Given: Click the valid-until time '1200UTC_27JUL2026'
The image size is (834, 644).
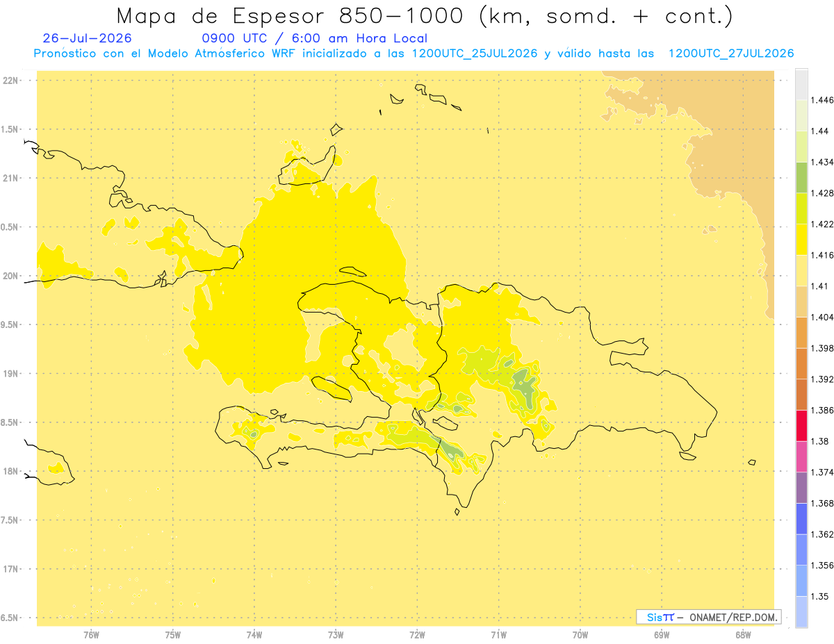Looking at the screenshot, I should pos(731,53).
